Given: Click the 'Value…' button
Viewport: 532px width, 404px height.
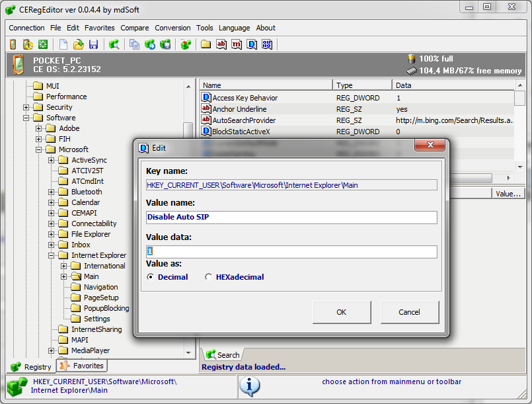Looking at the screenshot, I should [x=508, y=194].
